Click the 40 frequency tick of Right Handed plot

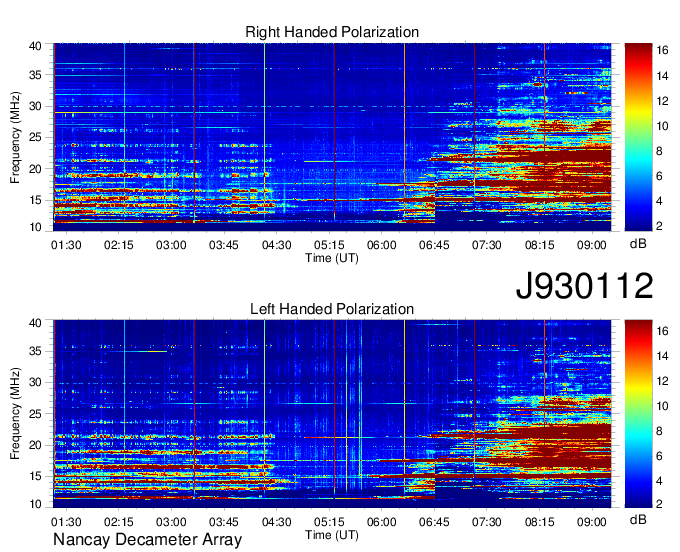point(35,46)
